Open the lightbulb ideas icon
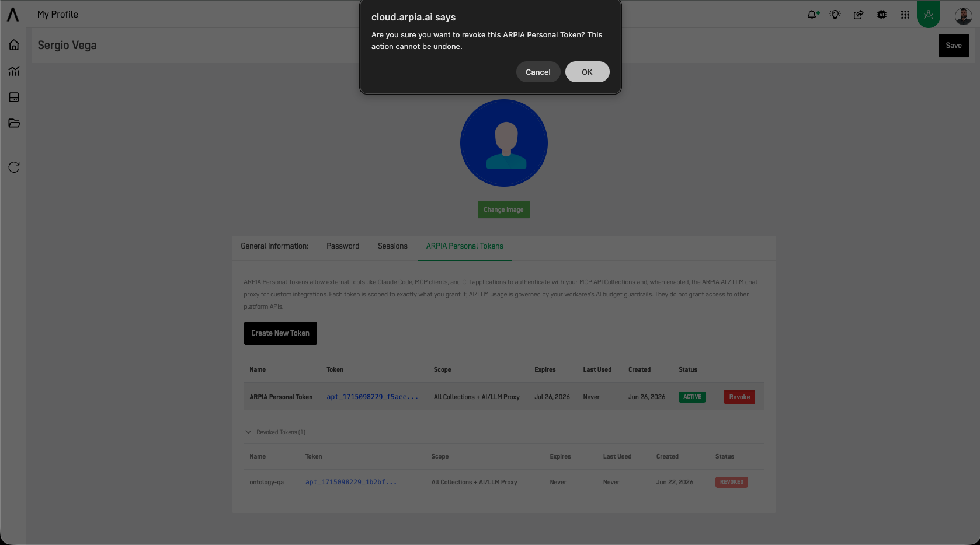 tap(835, 15)
